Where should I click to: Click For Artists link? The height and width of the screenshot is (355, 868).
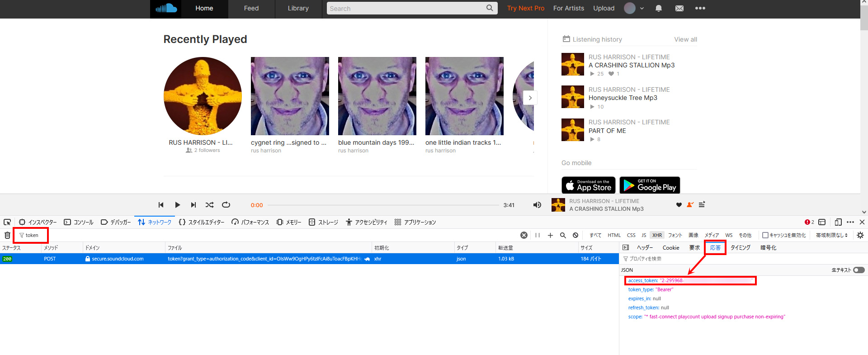[569, 8]
